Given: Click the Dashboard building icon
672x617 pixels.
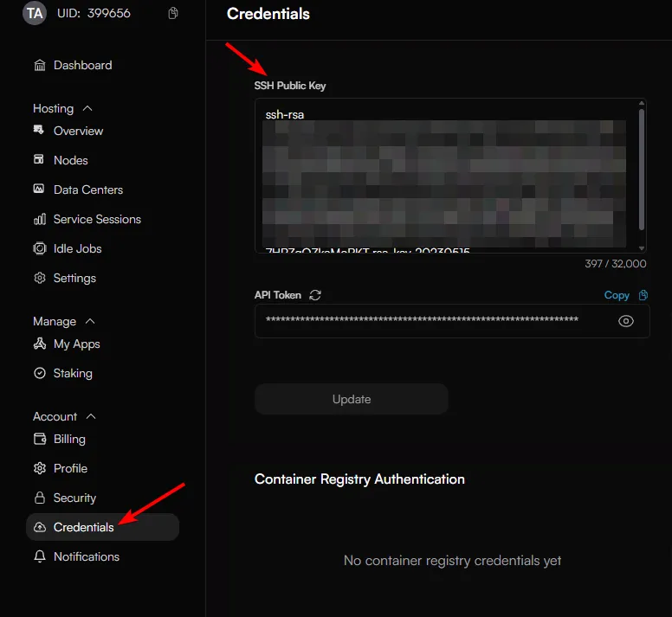Looking at the screenshot, I should (40, 65).
